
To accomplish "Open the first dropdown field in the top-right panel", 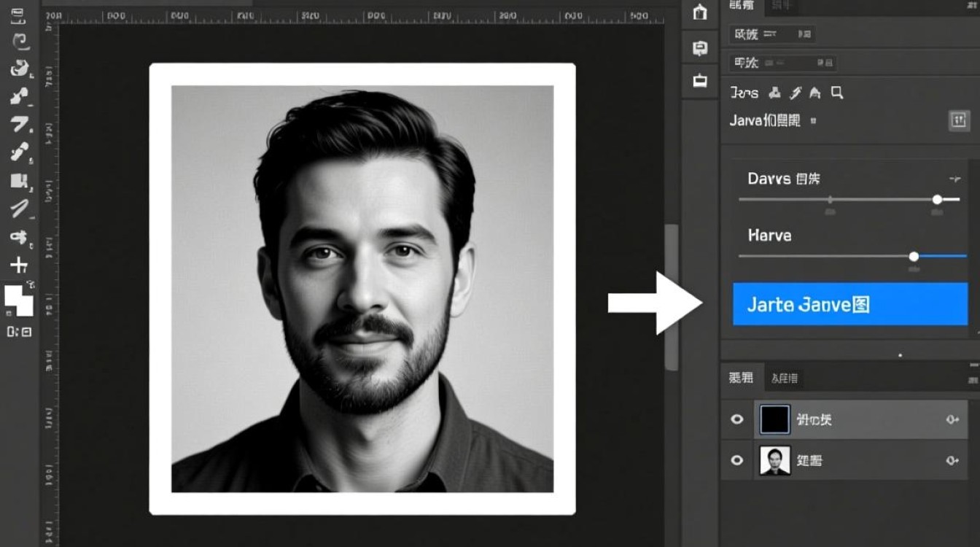I will (773, 34).
